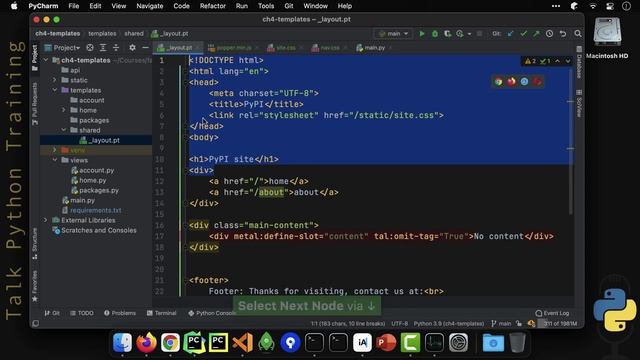Jump to previous highlighted error arrow

[558, 61]
